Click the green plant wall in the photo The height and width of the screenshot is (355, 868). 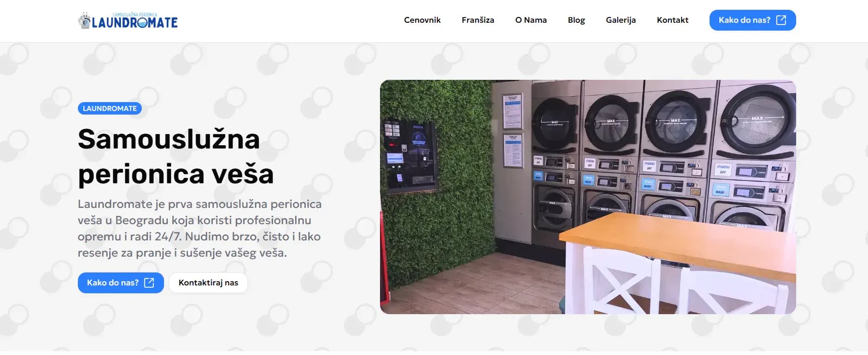tap(437, 186)
